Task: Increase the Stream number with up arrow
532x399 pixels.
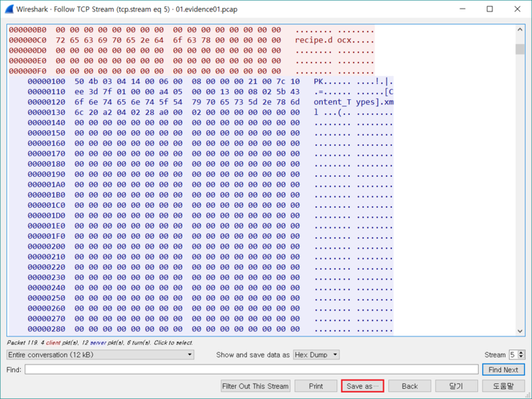Action: click(x=521, y=352)
